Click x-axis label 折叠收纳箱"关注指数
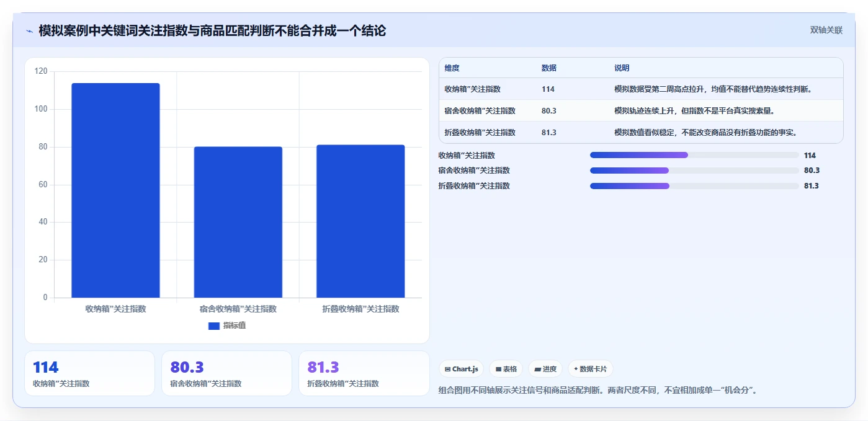868x421 pixels. (x=360, y=309)
